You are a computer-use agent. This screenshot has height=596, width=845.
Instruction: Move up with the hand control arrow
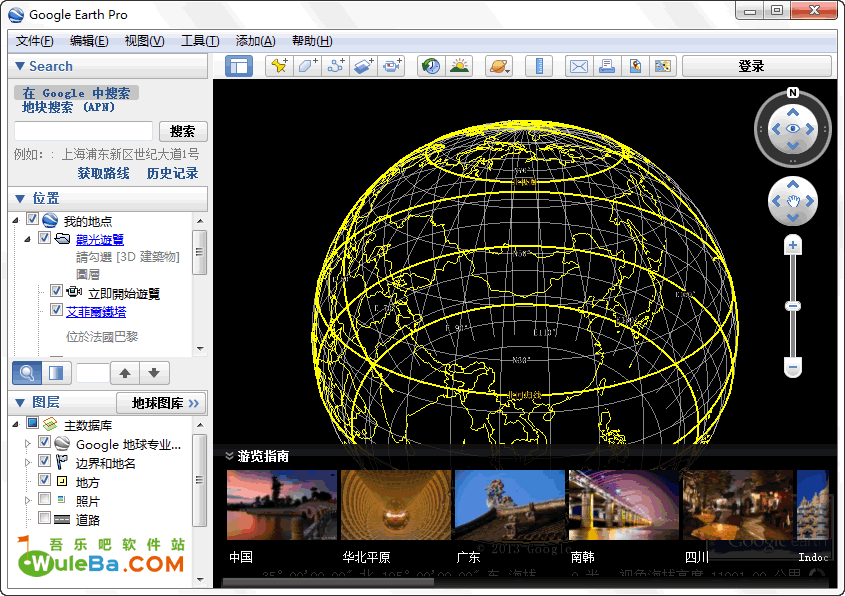coord(793,185)
